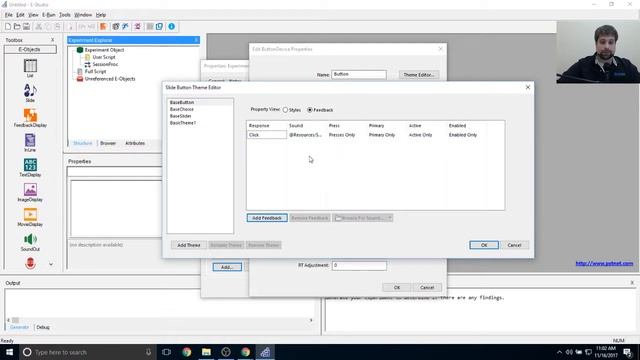Screen dimensions: 640x360
Task: Show hidden system tray icons
Action: point(559,352)
